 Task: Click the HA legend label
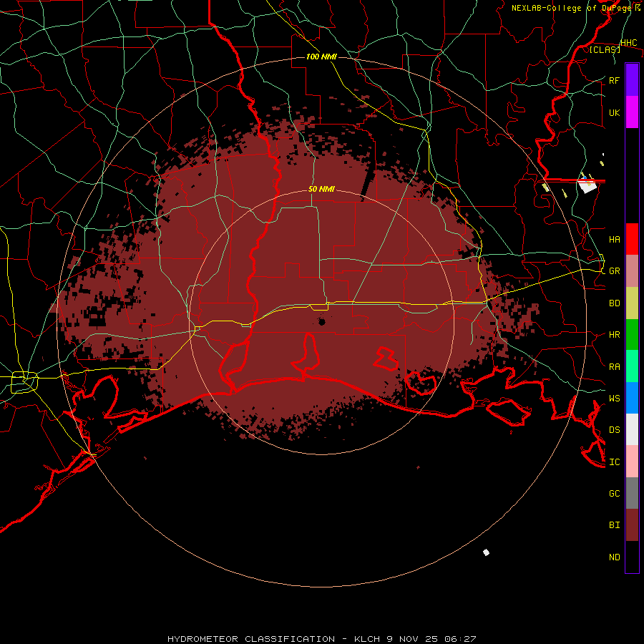pyautogui.click(x=614, y=239)
